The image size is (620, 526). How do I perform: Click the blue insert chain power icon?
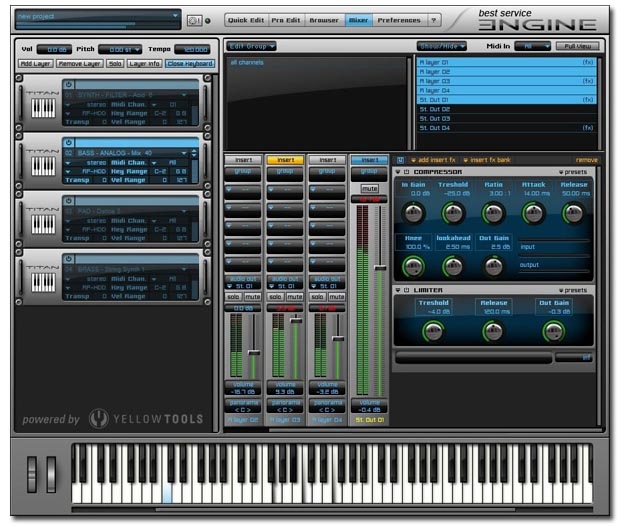coord(400,160)
